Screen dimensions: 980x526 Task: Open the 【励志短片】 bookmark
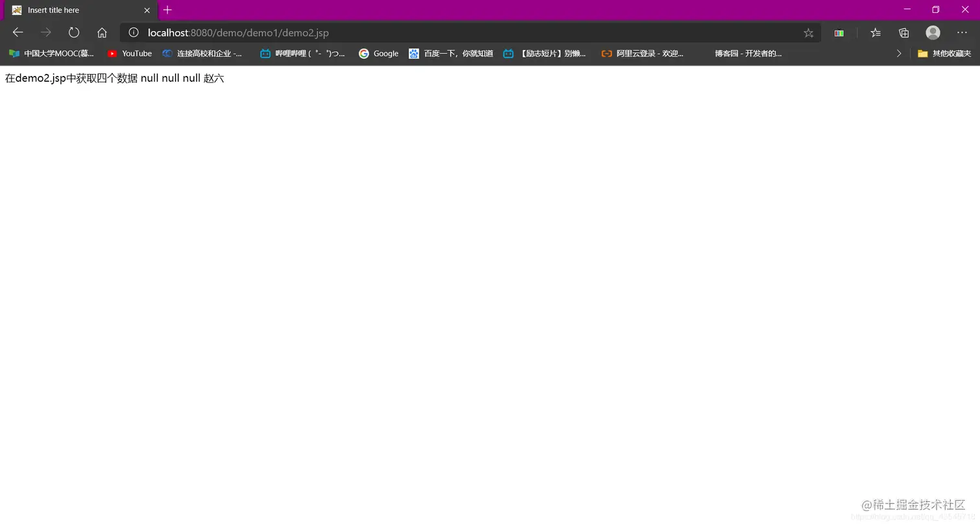point(545,53)
